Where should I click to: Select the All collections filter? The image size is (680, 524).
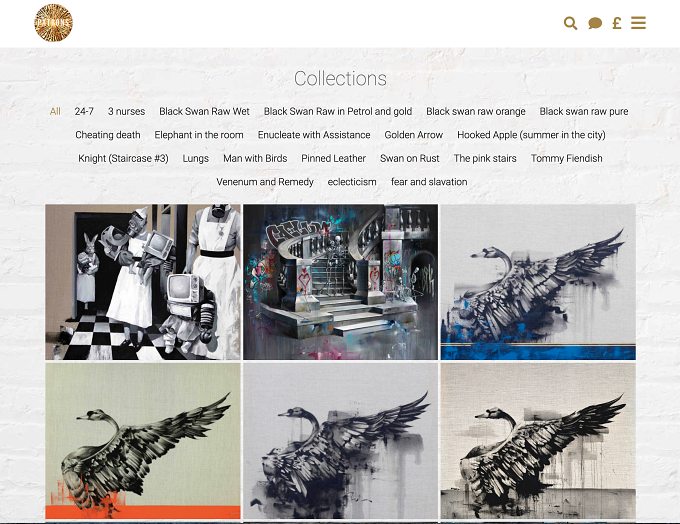(55, 111)
